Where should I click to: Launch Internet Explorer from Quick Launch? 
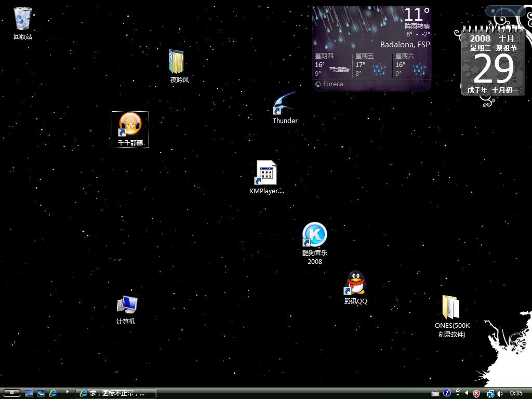point(53,393)
